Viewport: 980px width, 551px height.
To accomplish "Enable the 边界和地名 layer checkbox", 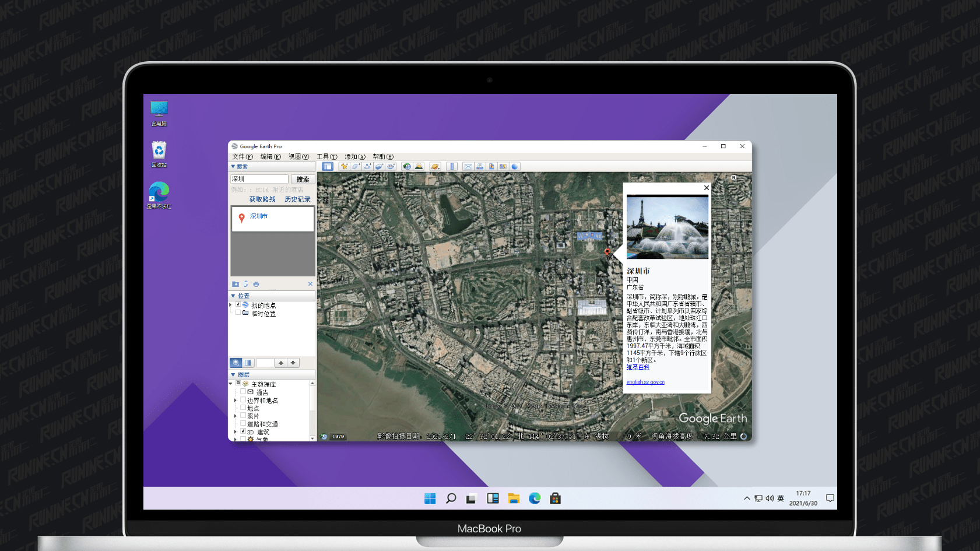I will click(243, 400).
